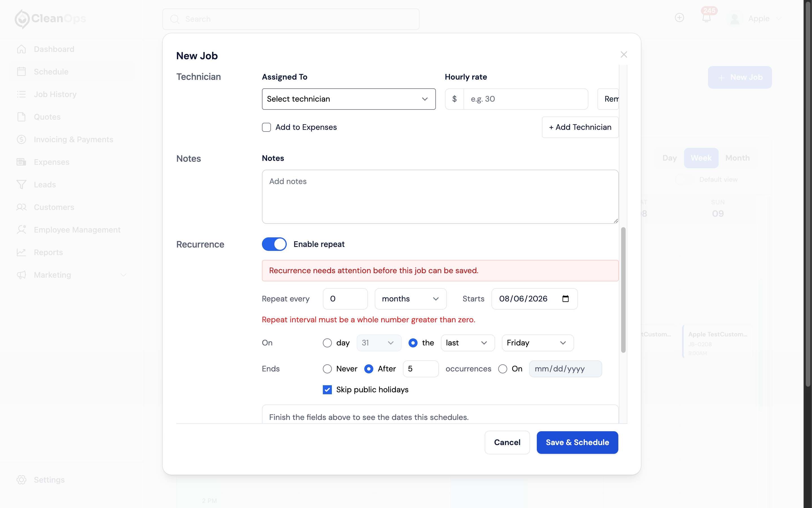Click the Employee Management person icon

tap(21, 229)
